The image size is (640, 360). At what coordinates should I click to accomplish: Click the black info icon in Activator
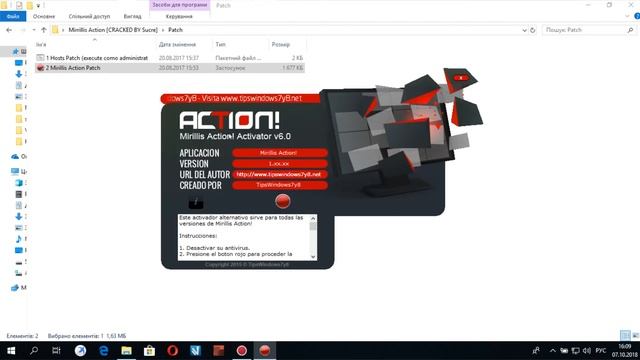click(196, 202)
